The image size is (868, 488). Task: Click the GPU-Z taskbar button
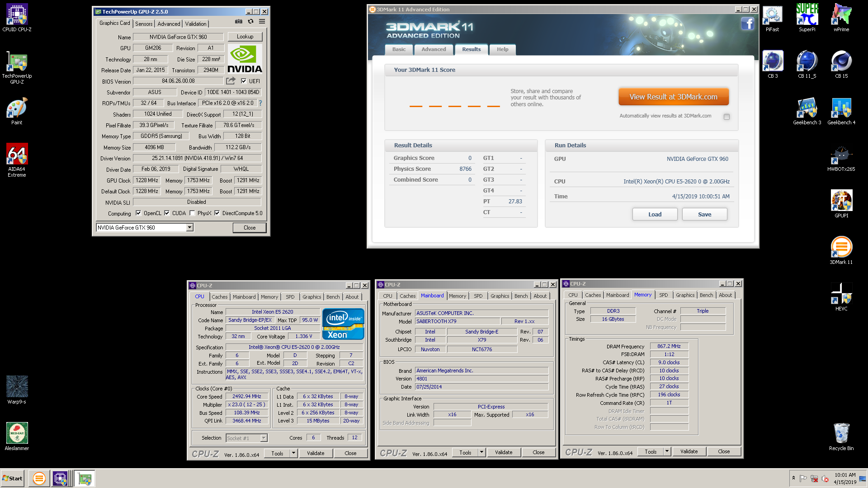point(85,479)
